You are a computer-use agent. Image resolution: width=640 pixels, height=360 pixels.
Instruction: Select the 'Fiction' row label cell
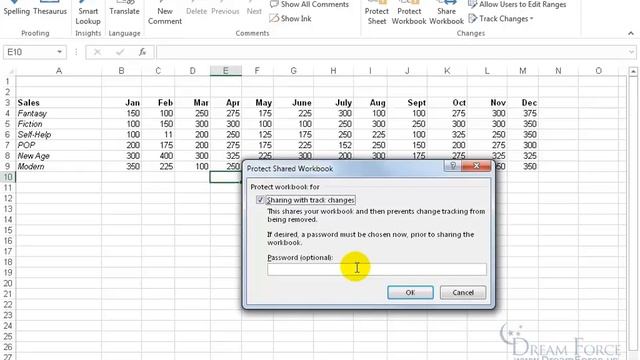(x=58, y=124)
